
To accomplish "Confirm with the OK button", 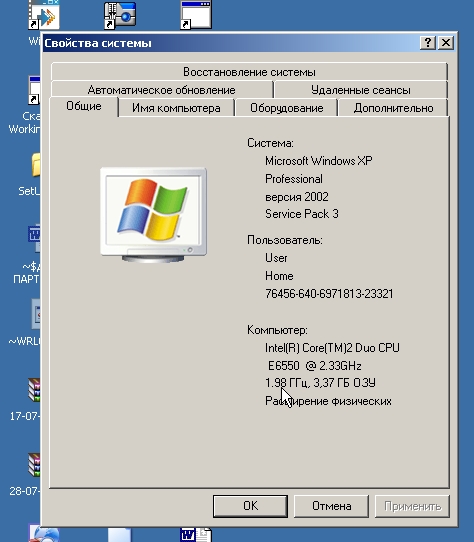I will pyautogui.click(x=250, y=506).
